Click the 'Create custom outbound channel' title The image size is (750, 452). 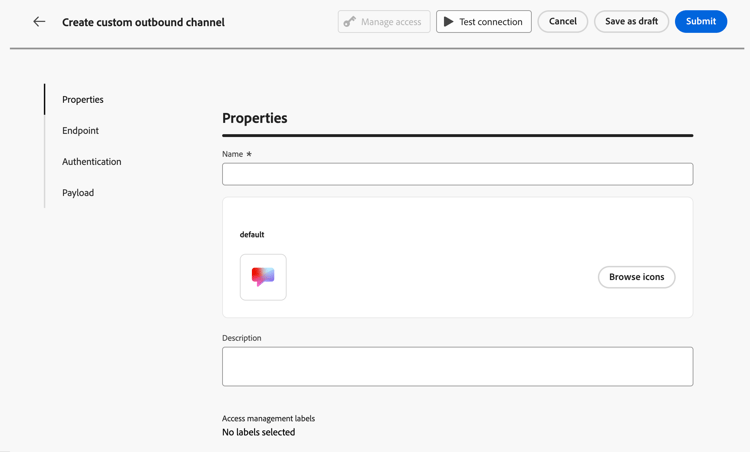click(x=143, y=22)
